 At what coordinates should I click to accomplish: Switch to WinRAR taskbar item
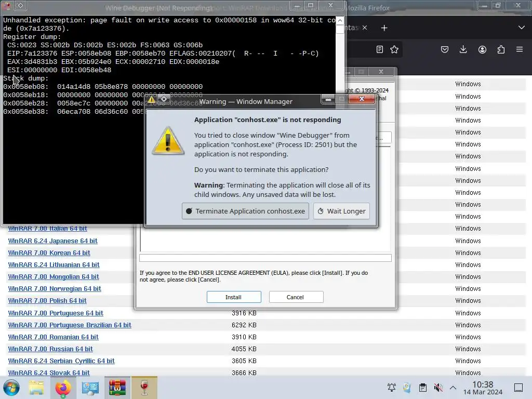click(x=117, y=388)
